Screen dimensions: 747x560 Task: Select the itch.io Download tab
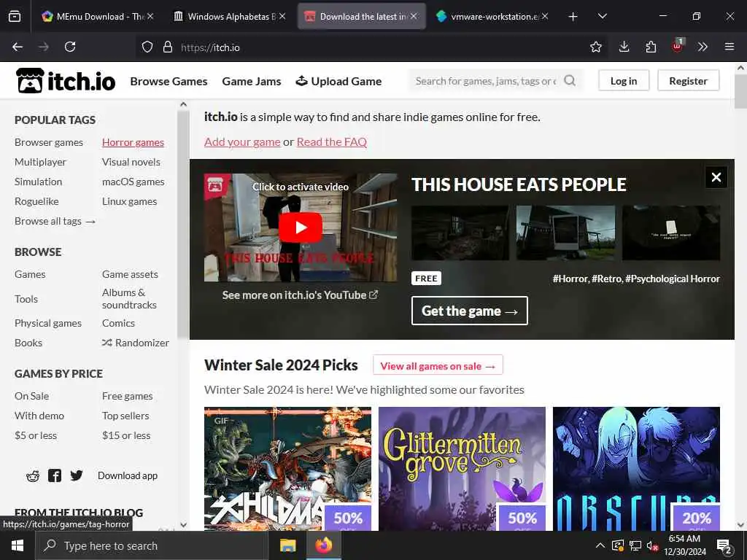click(362, 17)
